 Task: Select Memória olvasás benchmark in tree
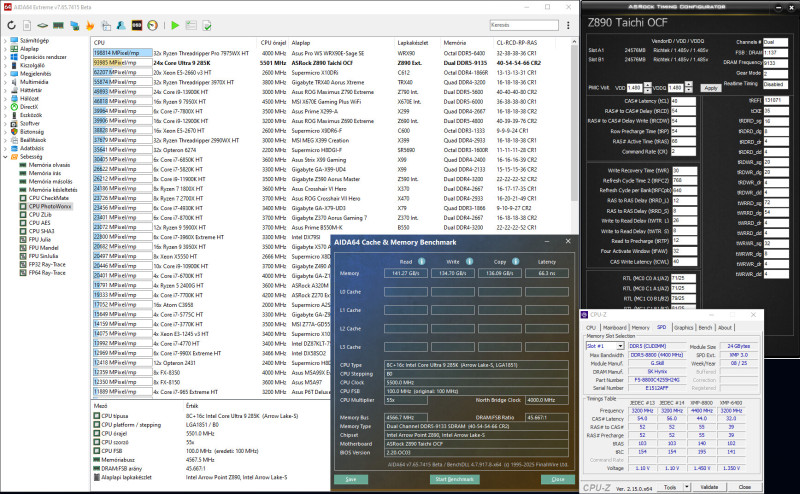coord(49,165)
